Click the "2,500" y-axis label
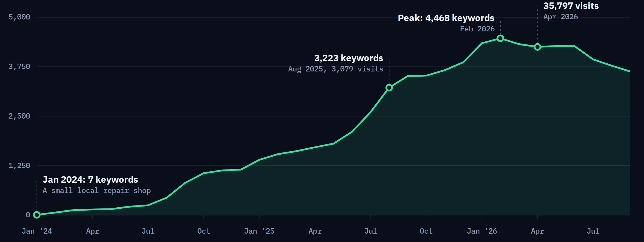Image resolution: width=644 pixels, height=242 pixels. click(x=19, y=116)
